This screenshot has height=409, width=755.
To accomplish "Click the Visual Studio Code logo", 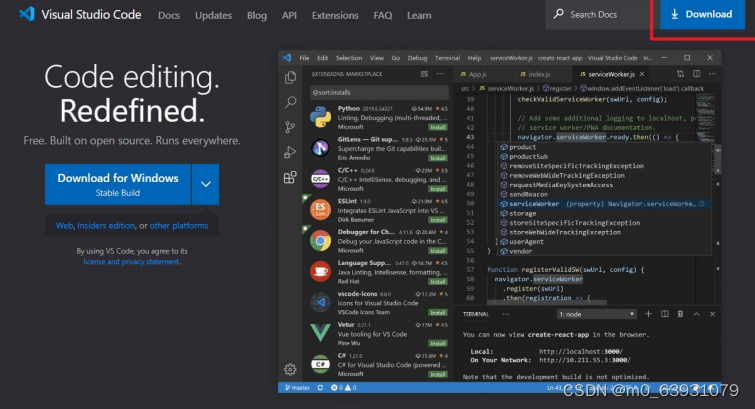I will (x=27, y=14).
